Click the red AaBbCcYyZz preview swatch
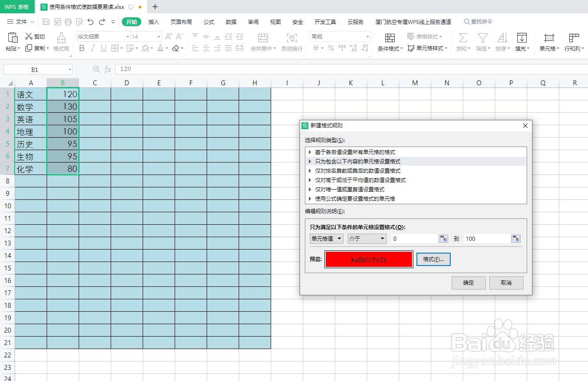Viewport: 588px width, 381px height. point(368,259)
